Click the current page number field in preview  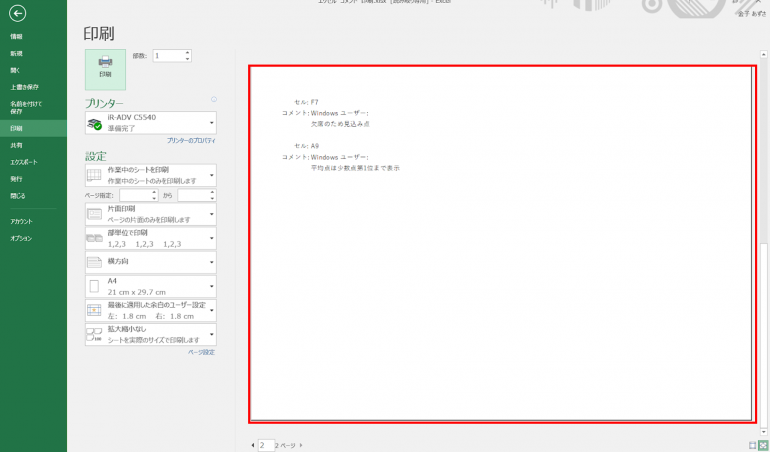click(265, 444)
